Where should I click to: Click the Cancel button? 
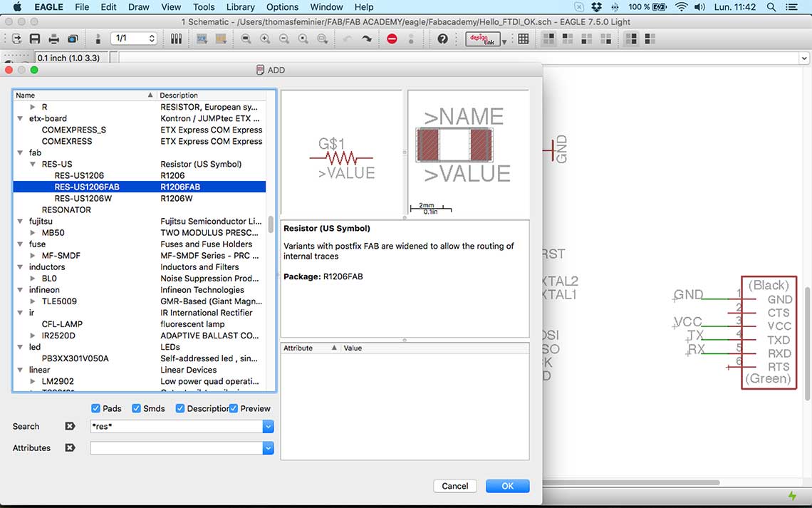coord(454,486)
